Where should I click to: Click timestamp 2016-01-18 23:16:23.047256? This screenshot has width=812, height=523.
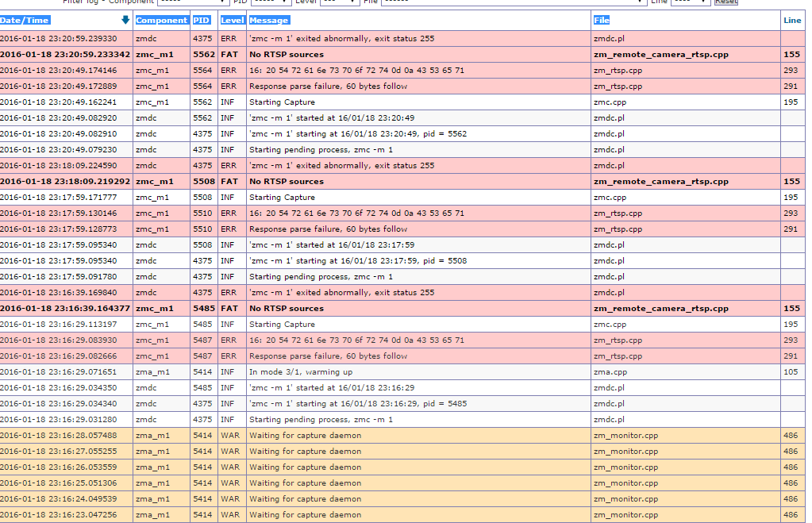(59, 515)
